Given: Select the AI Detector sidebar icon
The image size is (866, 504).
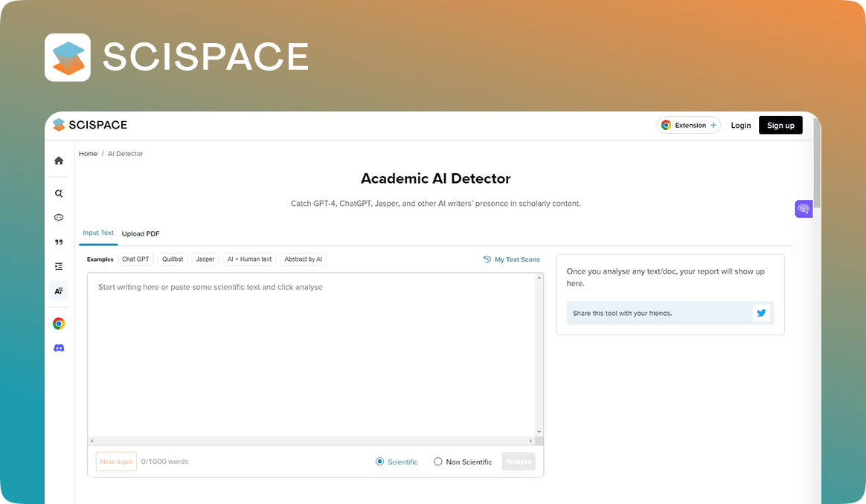Looking at the screenshot, I should coord(59,291).
